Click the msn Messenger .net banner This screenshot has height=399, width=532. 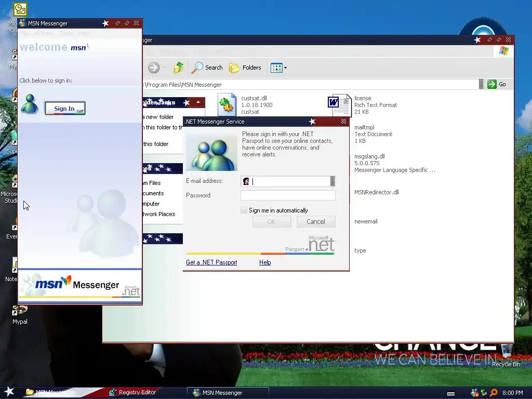coord(80,285)
